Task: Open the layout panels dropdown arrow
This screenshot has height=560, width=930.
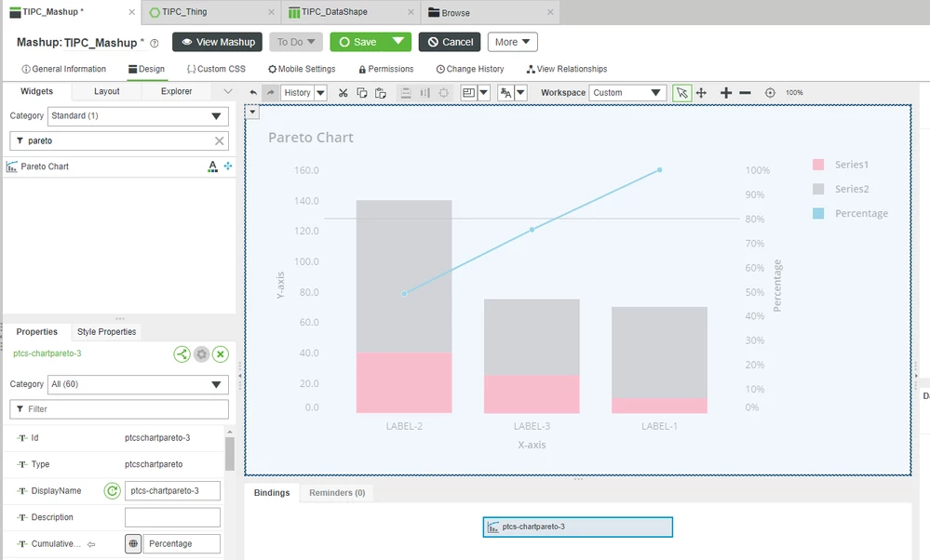Action: (483, 92)
